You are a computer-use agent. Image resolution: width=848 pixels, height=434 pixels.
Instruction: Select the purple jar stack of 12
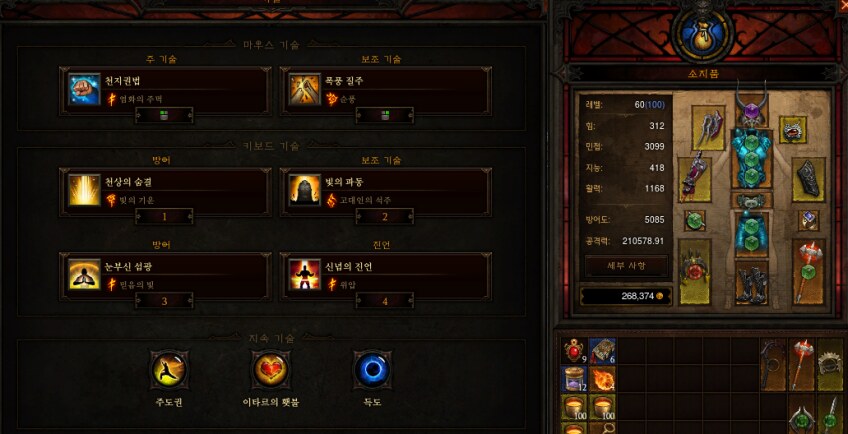(x=574, y=379)
